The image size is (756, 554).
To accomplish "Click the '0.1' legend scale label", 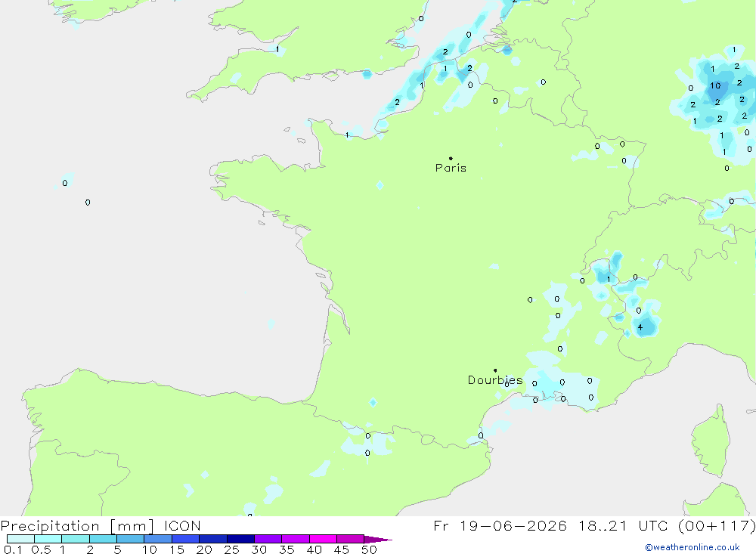I will (13, 549).
